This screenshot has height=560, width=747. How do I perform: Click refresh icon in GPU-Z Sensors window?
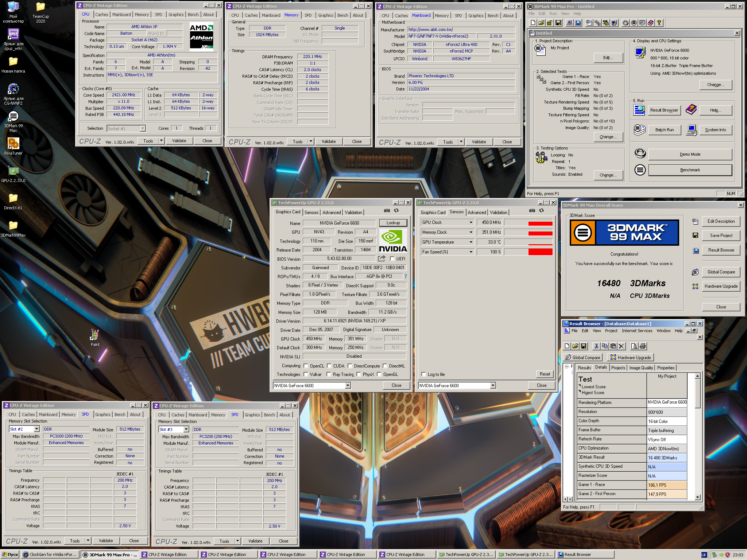pyautogui.click(x=541, y=211)
